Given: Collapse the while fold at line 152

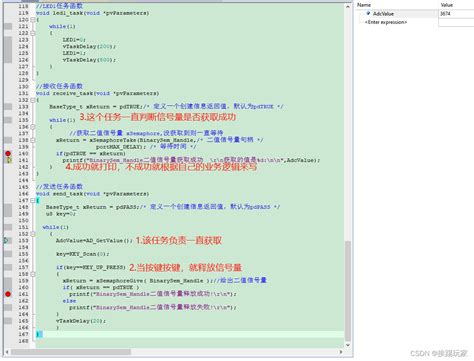Looking at the screenshot, I should pyautogui.click(x=33, y=234).
